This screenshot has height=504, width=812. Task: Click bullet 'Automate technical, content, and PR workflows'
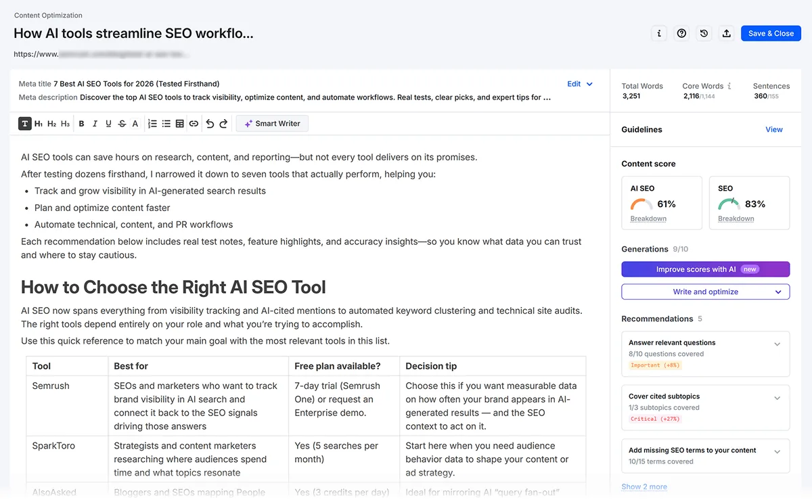(x=133, y=225)
